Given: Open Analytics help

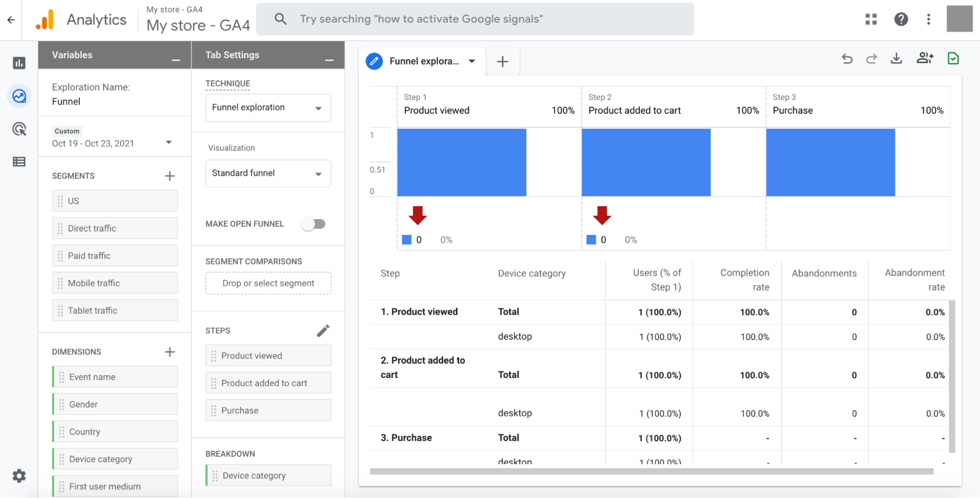Looking at the screenshot, I should click(x=901, y=19).
